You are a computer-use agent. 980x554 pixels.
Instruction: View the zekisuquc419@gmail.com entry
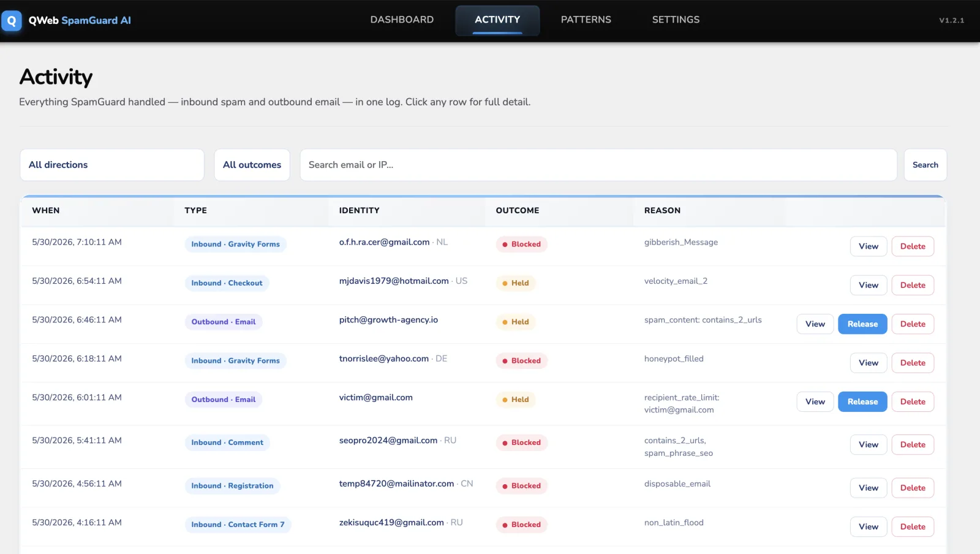point(869,527)
